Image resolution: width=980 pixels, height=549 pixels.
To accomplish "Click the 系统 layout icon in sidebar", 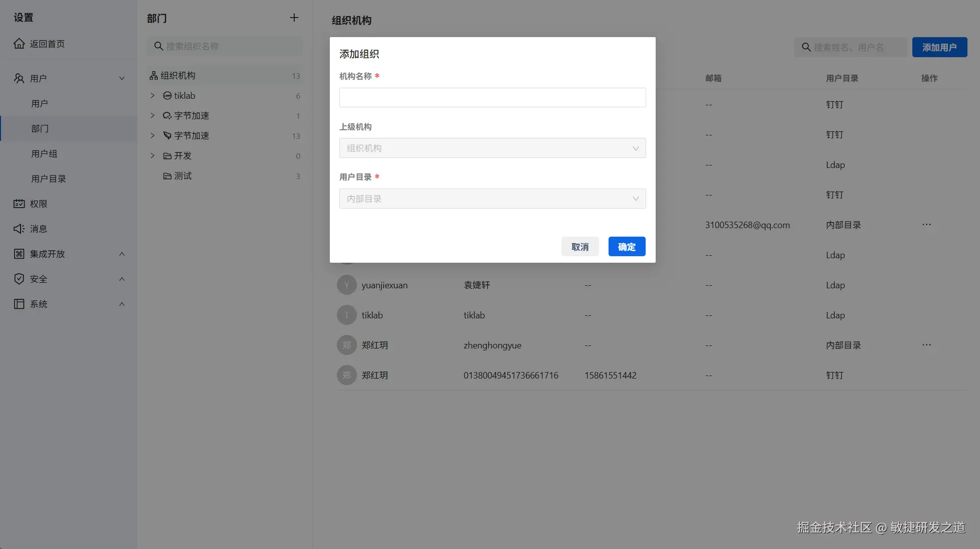I will (x=19, y=304).
